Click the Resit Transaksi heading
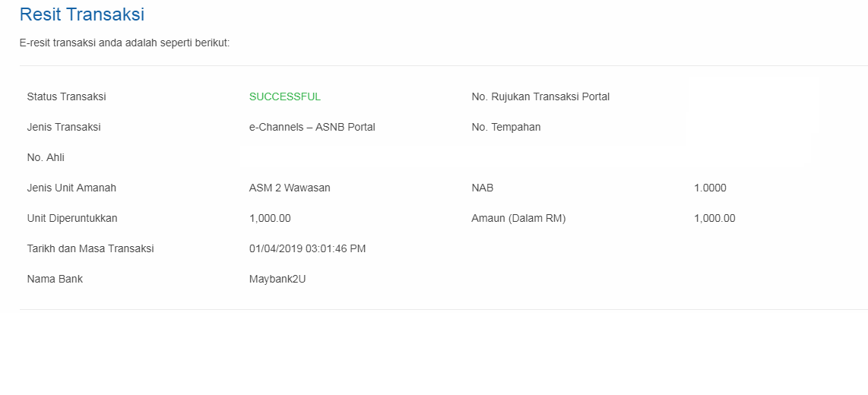 (x=82, y=15)
